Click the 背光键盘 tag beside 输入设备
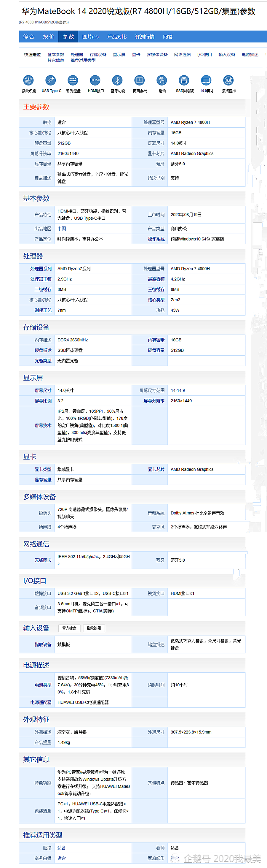Viewport: 267px width, 868px height. point(69,628)
